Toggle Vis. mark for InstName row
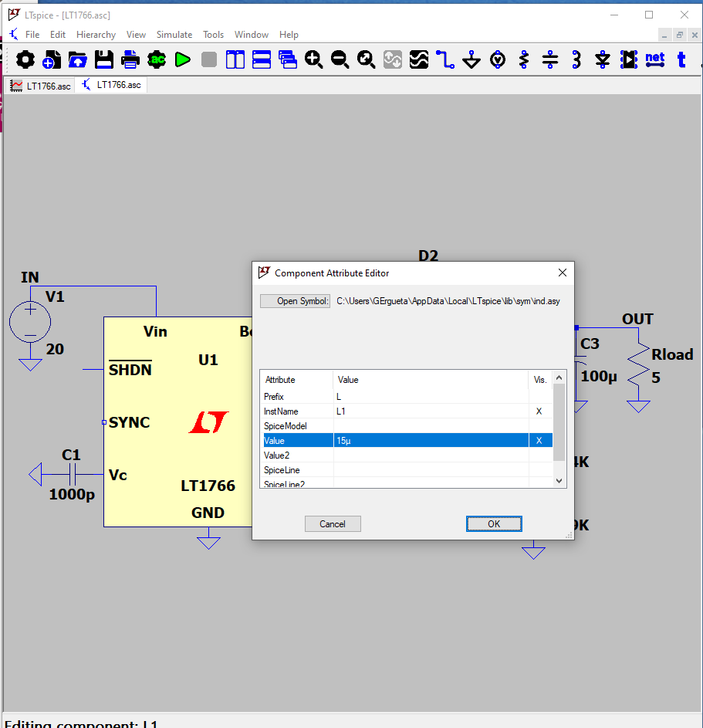This screenshot has height=728, width=703. point(539,411)
